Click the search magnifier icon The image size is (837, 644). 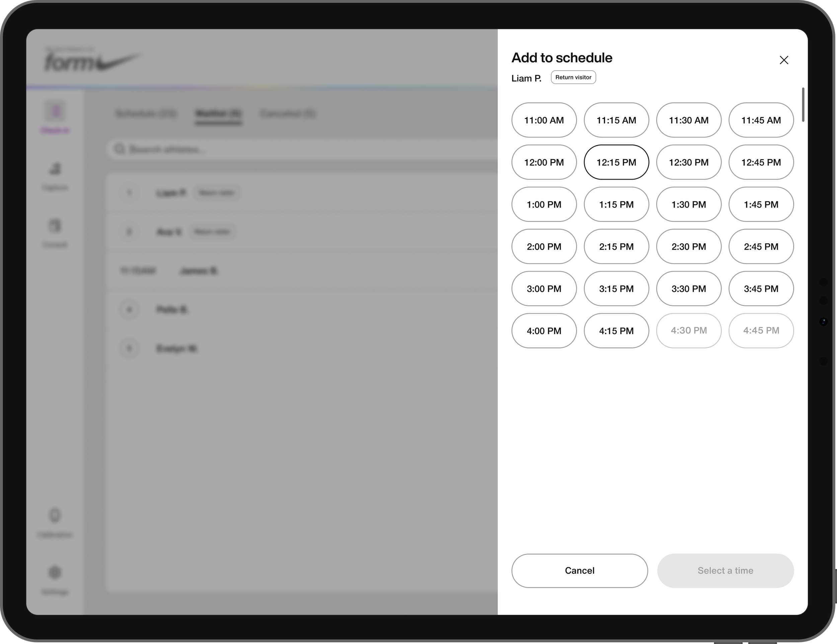coord(120,149)
